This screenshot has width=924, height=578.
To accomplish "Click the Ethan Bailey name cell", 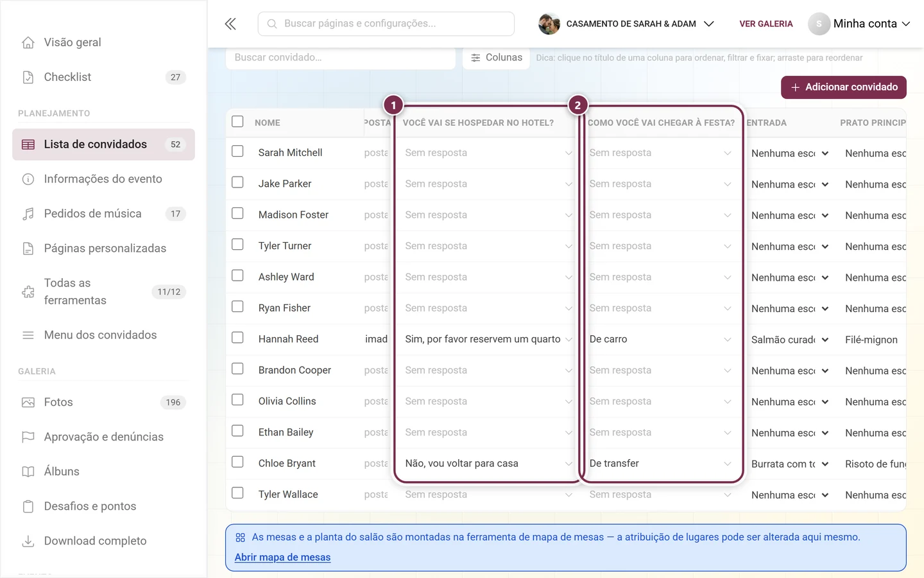I will click(x=286, y=432).
